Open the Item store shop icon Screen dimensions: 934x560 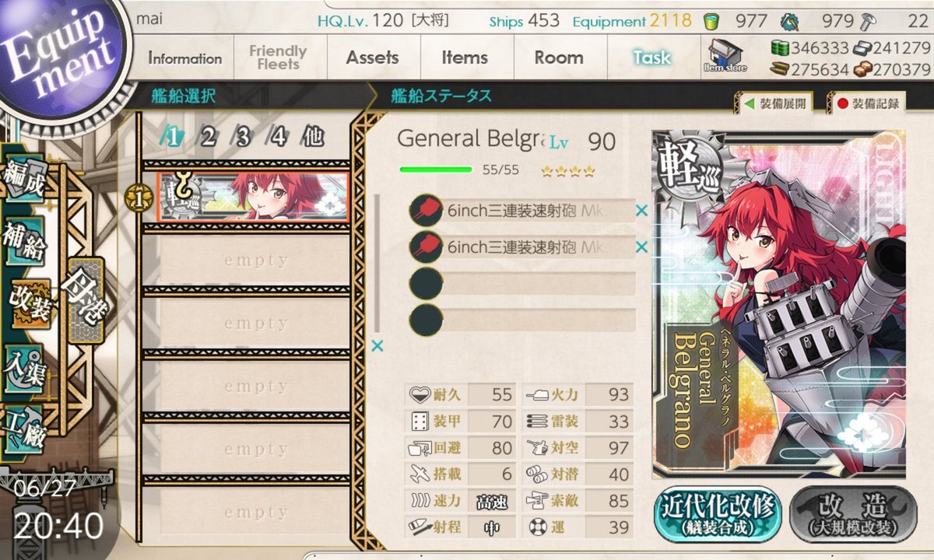pyautogui.click(x=725, y=55)
